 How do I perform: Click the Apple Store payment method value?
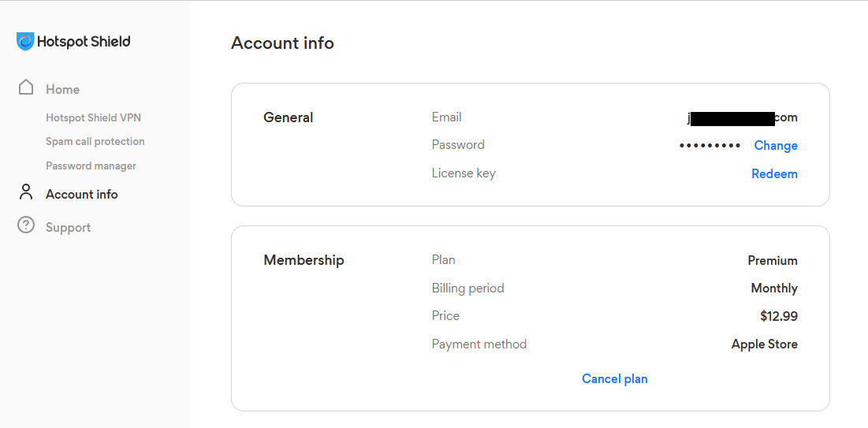pos(765,344)
